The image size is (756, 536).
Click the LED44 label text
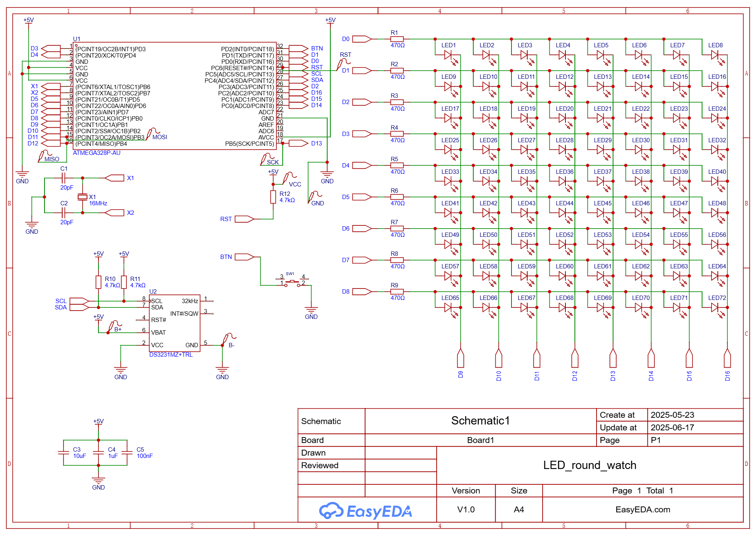click(564, 203)
